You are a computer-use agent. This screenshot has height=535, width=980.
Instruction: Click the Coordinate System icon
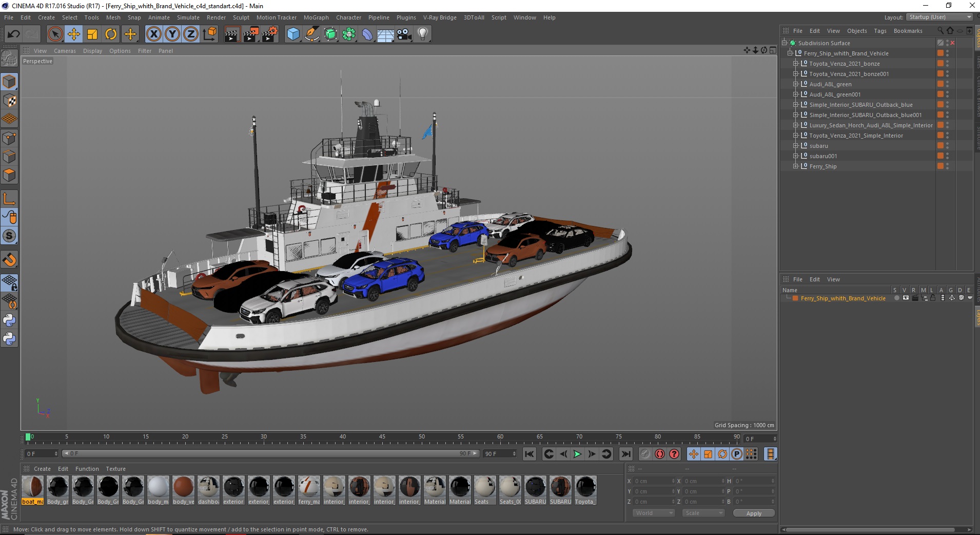tap(209, 34)
